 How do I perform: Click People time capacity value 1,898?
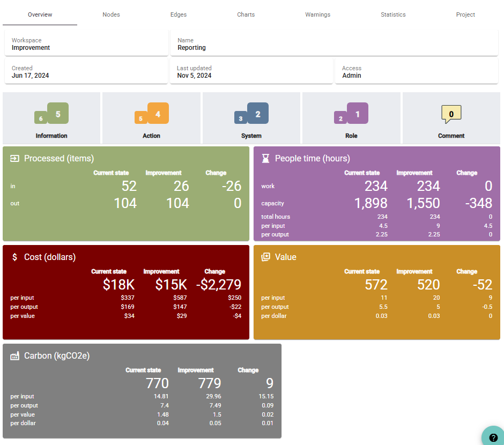point(370,203)
